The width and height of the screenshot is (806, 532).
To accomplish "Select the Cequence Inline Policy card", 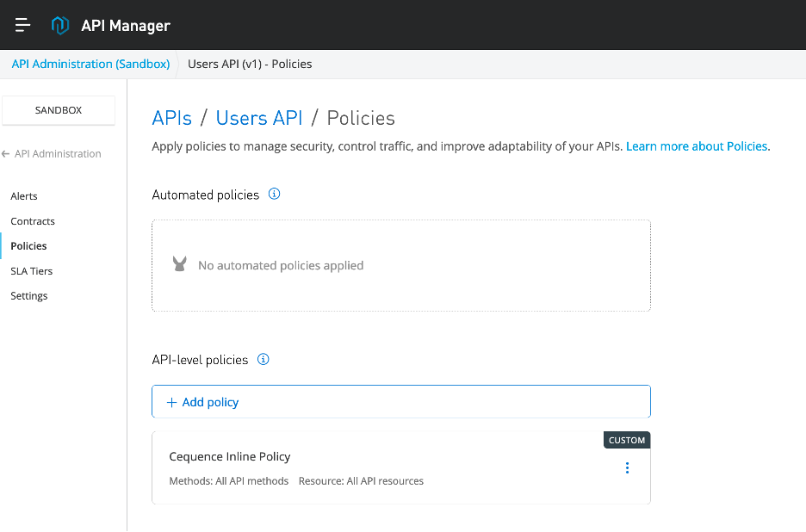I will click(401, 467).
